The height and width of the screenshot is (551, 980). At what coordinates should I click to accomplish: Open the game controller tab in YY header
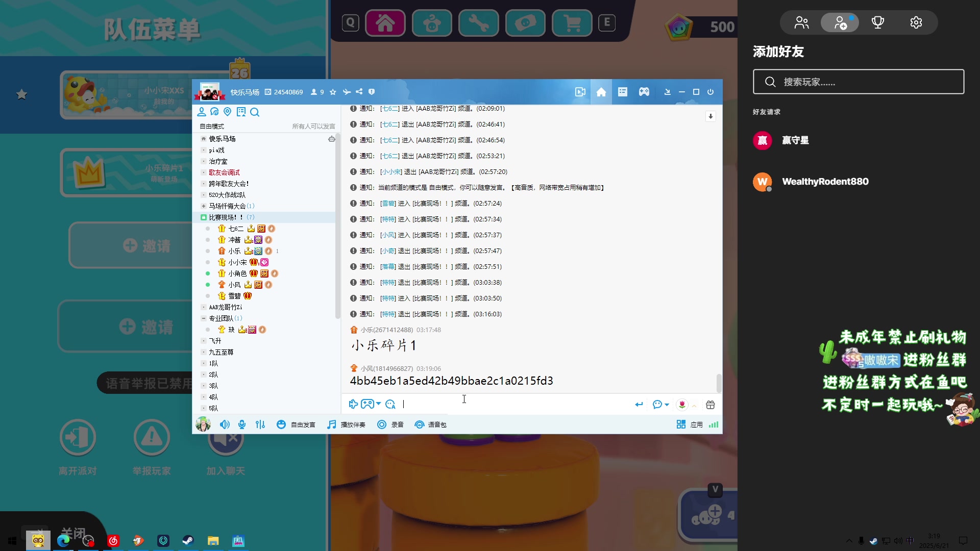pyautogui.click(x=644, y=92)
